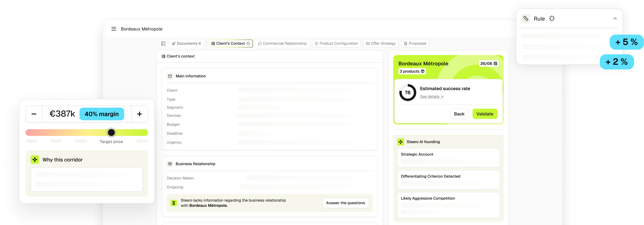Click the 40% margin badge

pos(102,114)
